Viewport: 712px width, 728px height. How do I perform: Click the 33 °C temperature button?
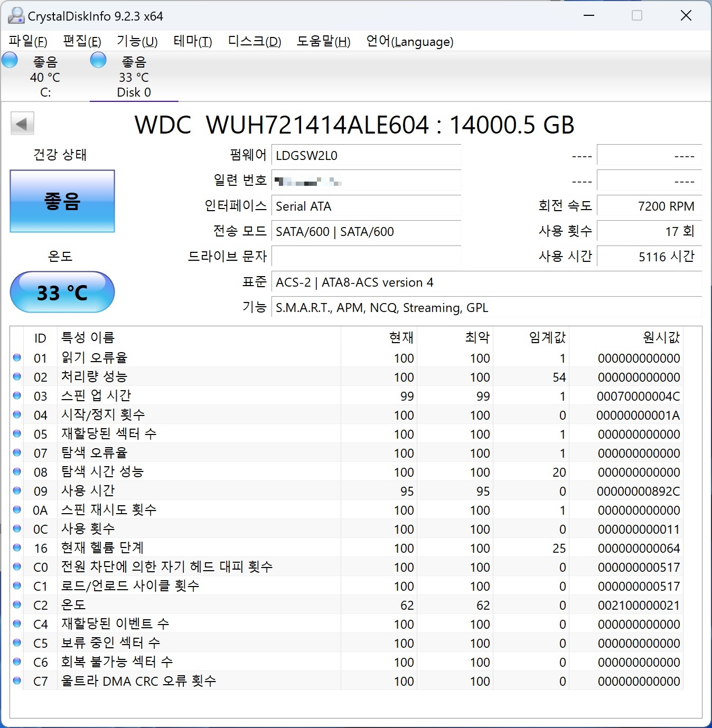[62, 292]
